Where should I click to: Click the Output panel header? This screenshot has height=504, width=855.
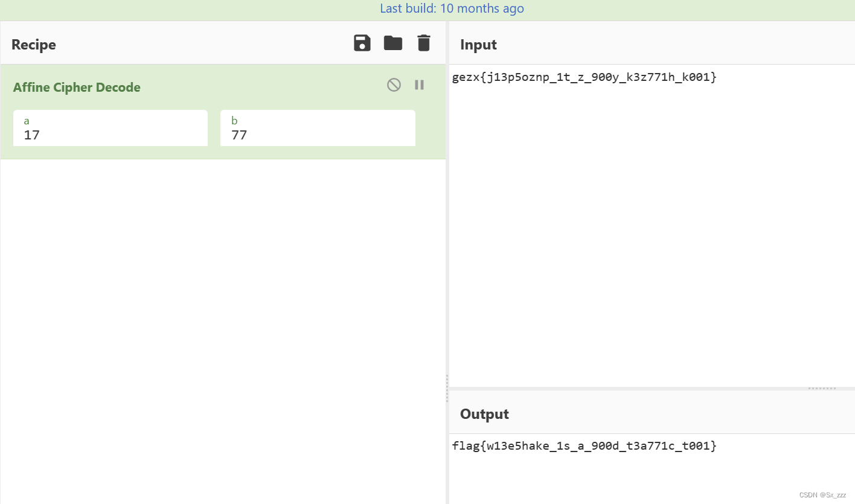[484, 414]
